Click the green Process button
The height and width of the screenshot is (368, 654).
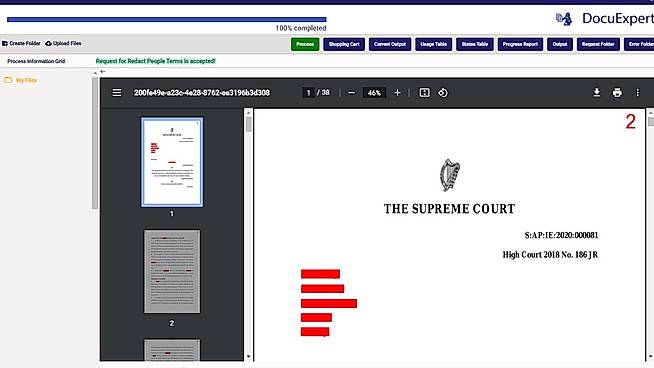(x=305, y=44)
